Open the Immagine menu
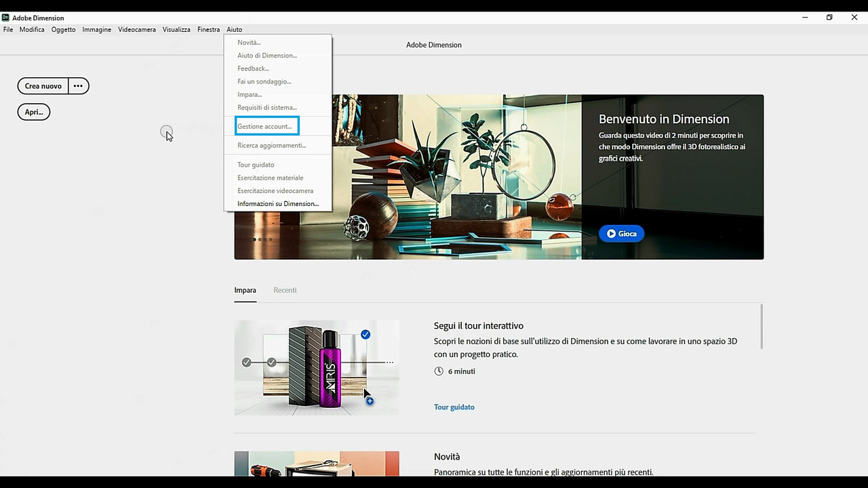Image resolution: width=868 pixels, height=488 pixels. tap(97, 30)
